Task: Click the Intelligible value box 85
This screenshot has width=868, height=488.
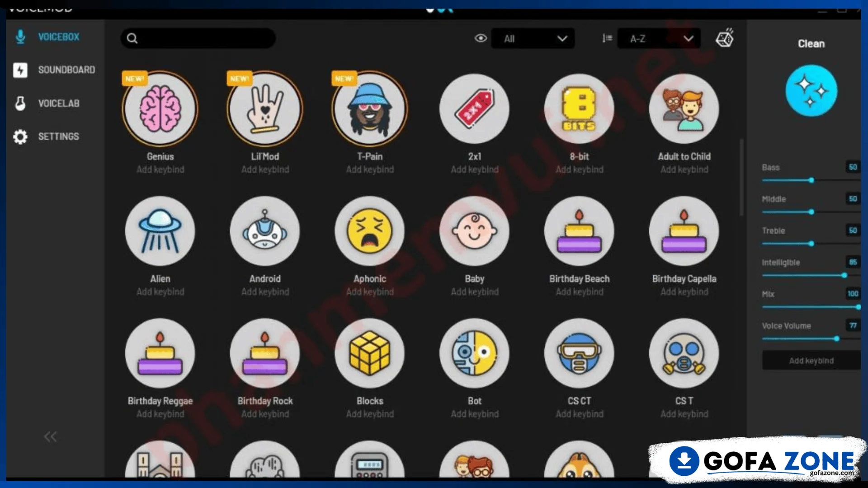Action: [853, 262]
